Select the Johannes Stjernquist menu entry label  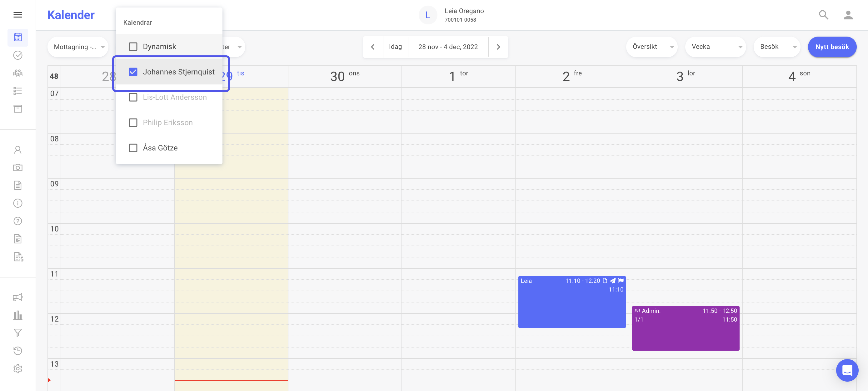(x=179, y=72)
